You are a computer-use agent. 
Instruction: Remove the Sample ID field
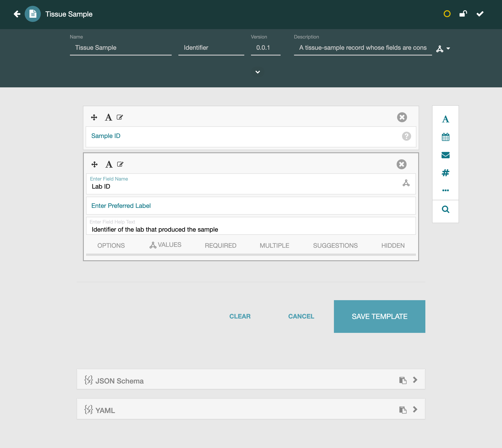click(x=402, y=117)
